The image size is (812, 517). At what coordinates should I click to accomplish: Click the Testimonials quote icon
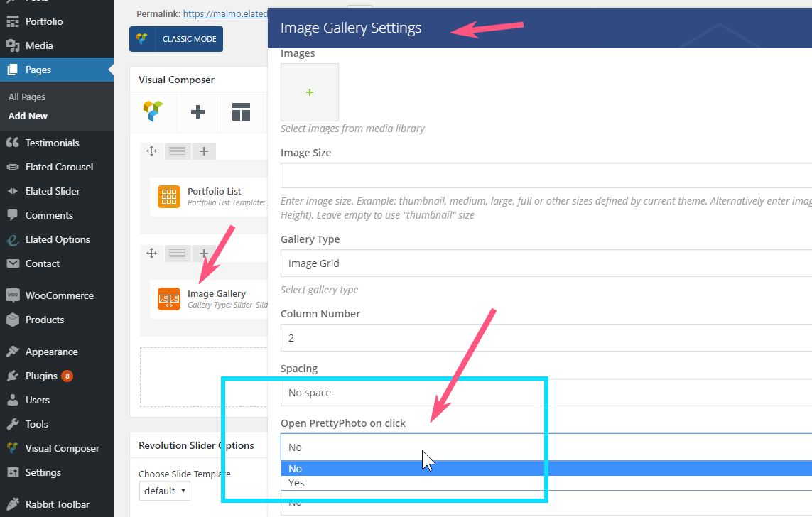point(12,142)
